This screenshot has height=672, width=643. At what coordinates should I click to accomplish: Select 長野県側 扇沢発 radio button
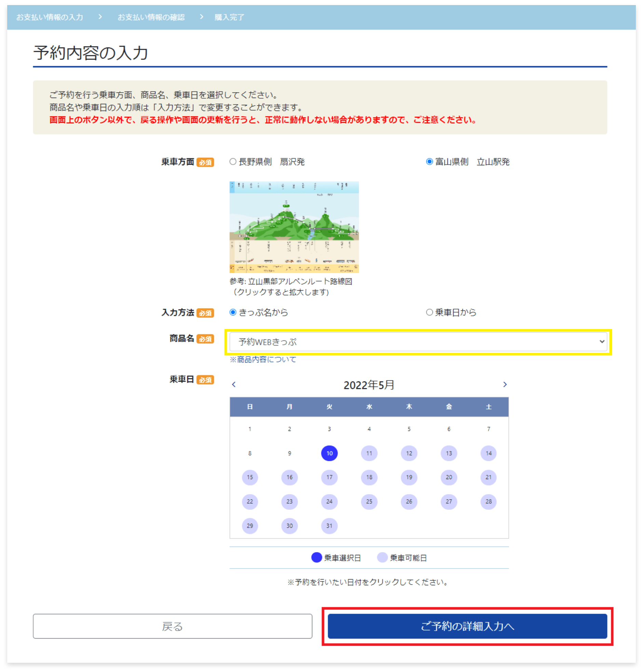point(233,162)
